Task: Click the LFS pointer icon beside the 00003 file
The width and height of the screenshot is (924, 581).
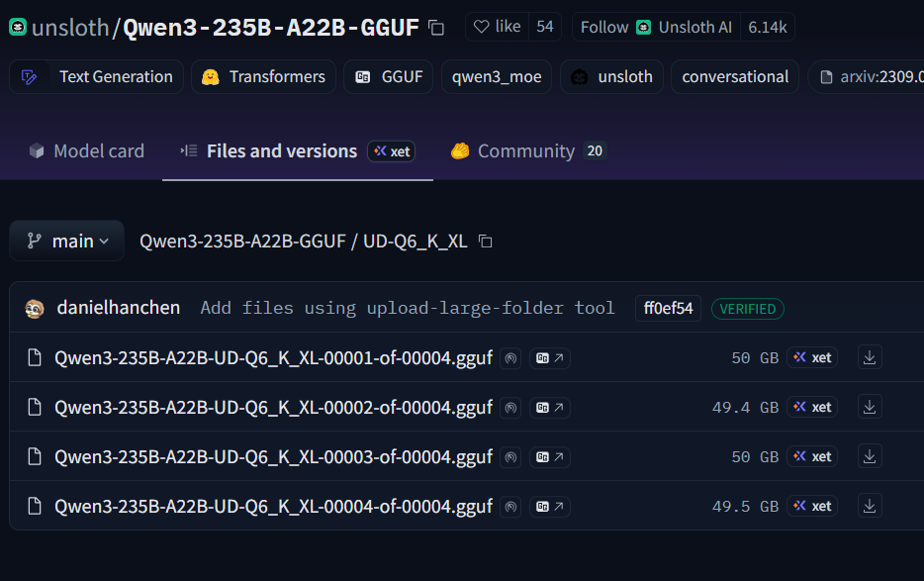Action: (509, 456)
